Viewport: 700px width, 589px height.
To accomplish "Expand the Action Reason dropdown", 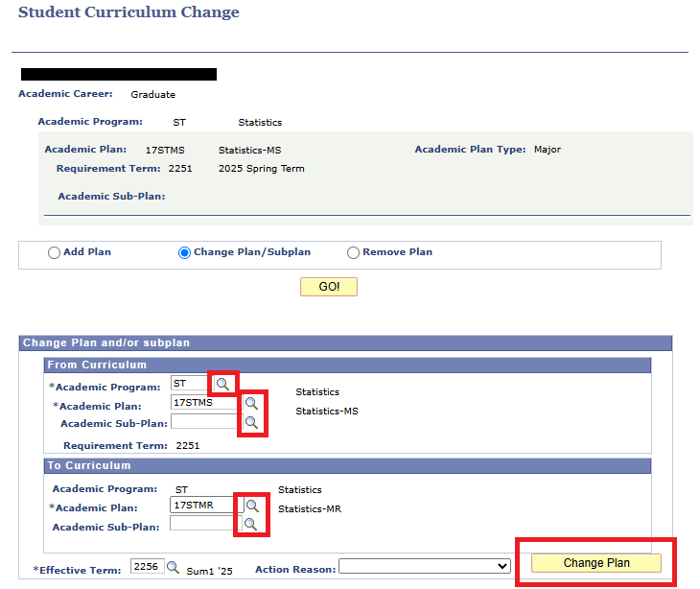I will coord(425,566).
